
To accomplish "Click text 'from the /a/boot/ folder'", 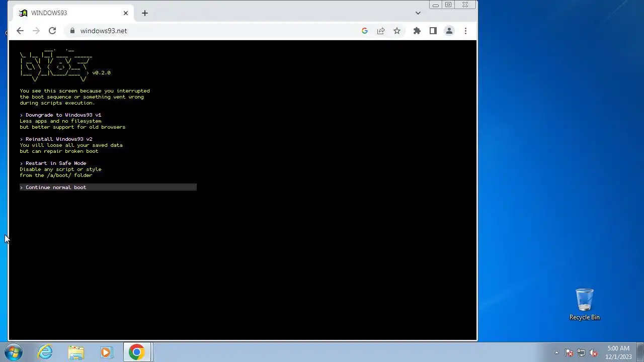I will click(56, 175).
